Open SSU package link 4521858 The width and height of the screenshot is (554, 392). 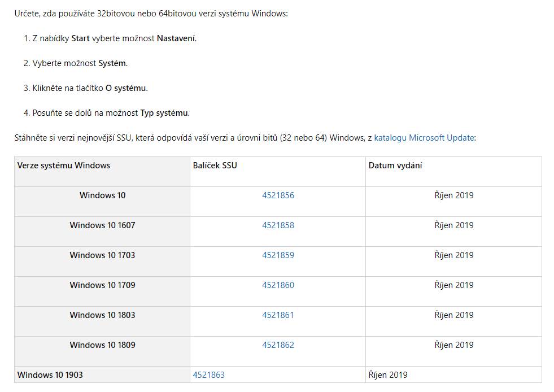(x=278, y=225)
